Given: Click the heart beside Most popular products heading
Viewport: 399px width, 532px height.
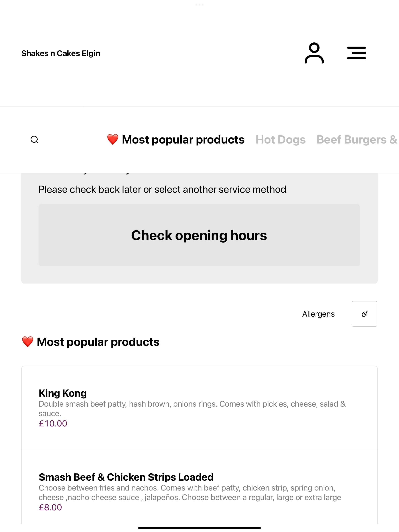Looking at the screenshot, I should tap(27, 342).
